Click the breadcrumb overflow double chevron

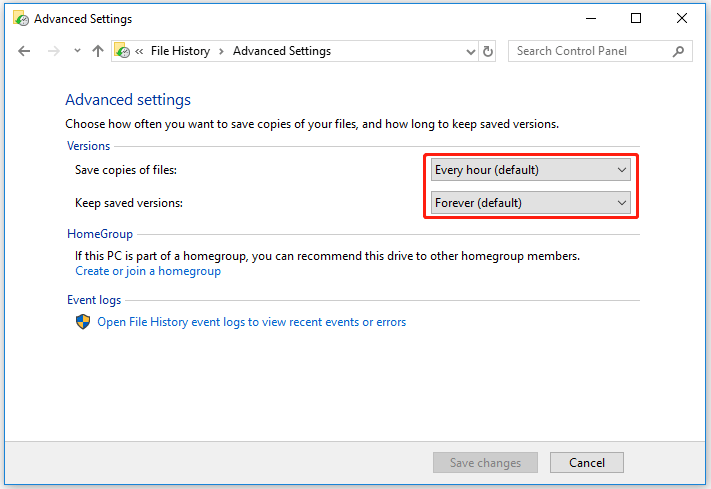pos(139,52)
